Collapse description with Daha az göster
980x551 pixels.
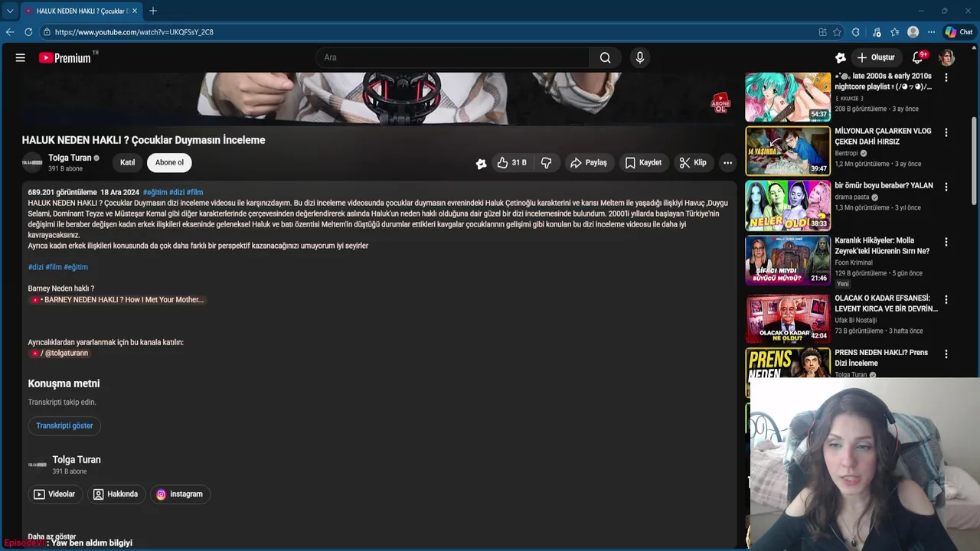(52, 536)
